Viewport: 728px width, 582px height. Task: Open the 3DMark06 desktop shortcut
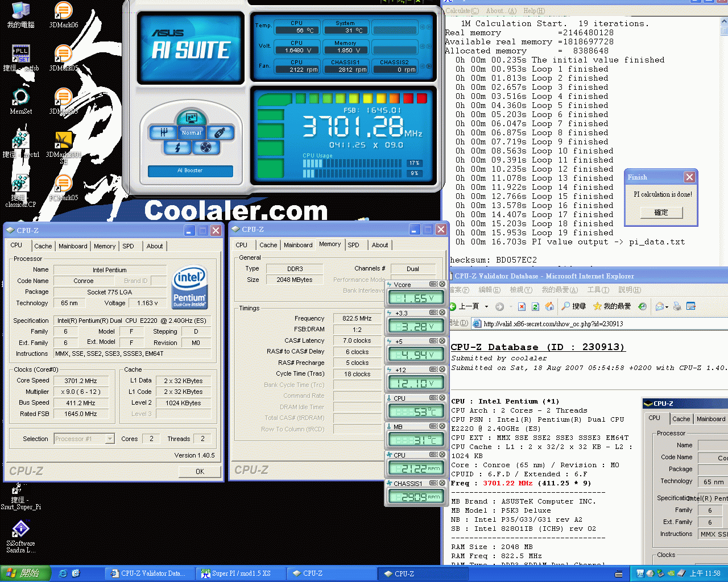[x=63, y=15]
